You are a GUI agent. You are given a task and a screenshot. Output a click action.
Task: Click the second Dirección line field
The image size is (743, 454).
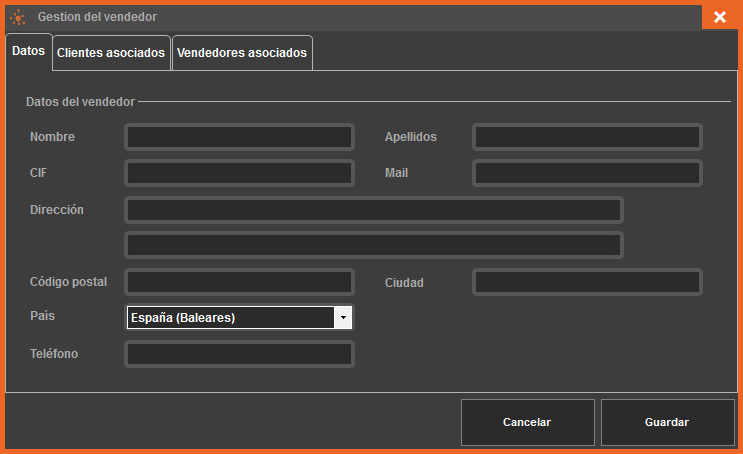373,245
